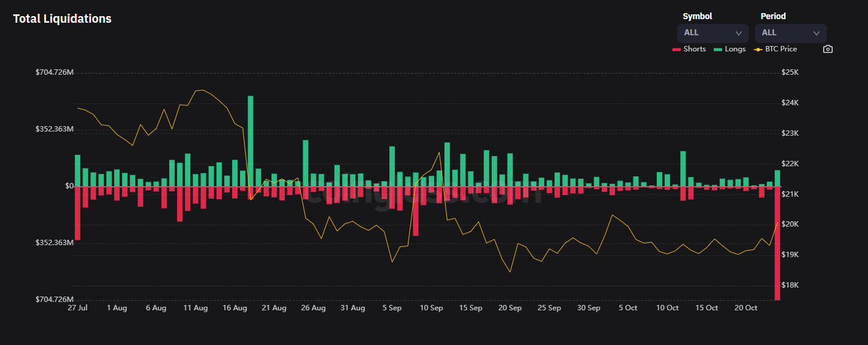Viewport: 868px width, 345px height.
Task: Click the yellow BTC Price legend marker
Action: pyautogui.click(x=758, y=49)
